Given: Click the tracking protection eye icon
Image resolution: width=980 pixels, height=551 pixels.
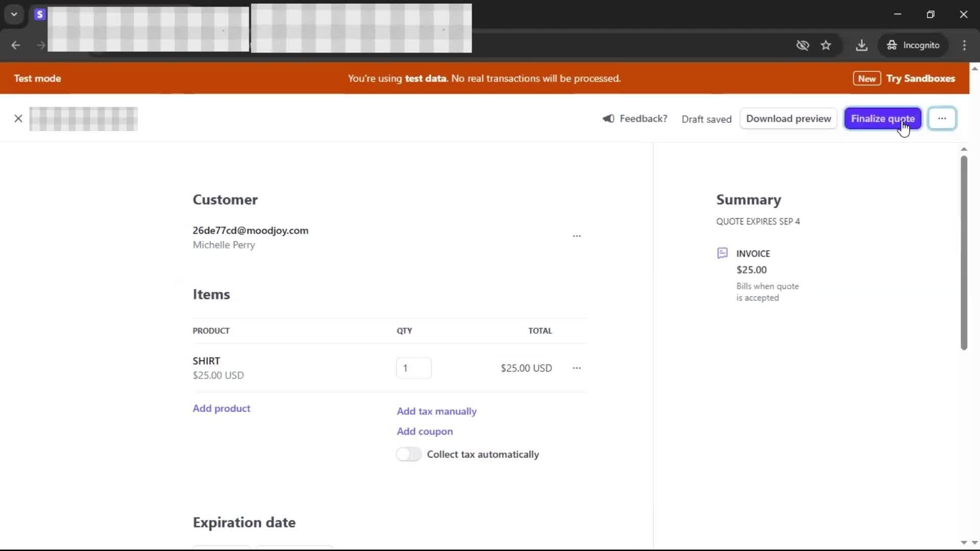Looking at the screenshot, I should pyautogui.click(x=802, y=45).
